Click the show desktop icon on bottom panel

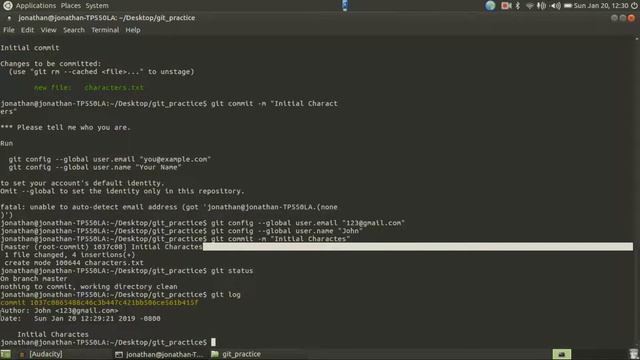(6, 354)
